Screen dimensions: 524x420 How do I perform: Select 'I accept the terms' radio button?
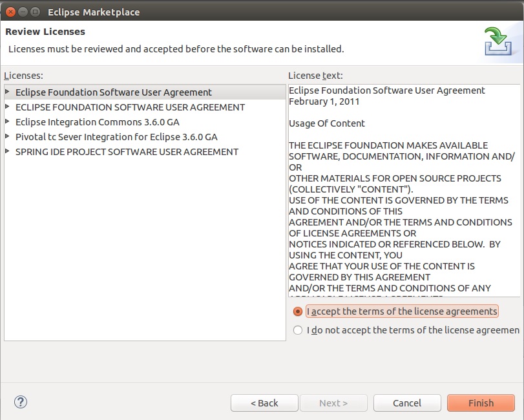click(x=298, y=311)
